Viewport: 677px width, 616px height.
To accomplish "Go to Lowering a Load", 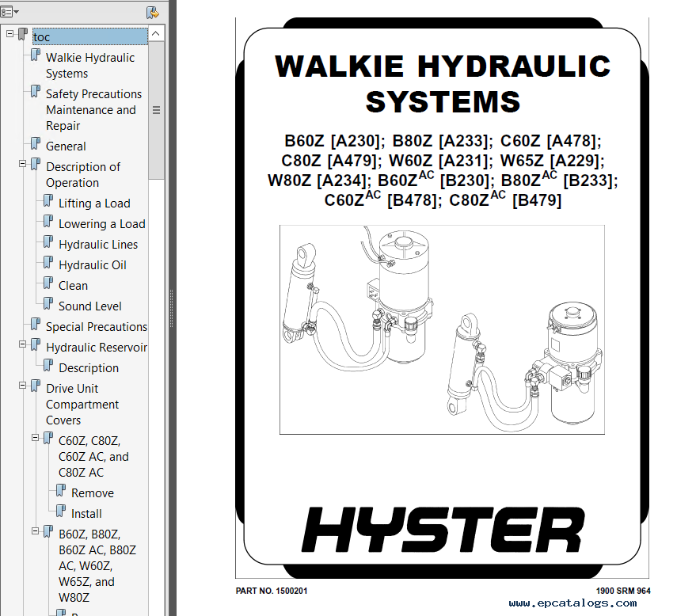I will coord(102,224).
